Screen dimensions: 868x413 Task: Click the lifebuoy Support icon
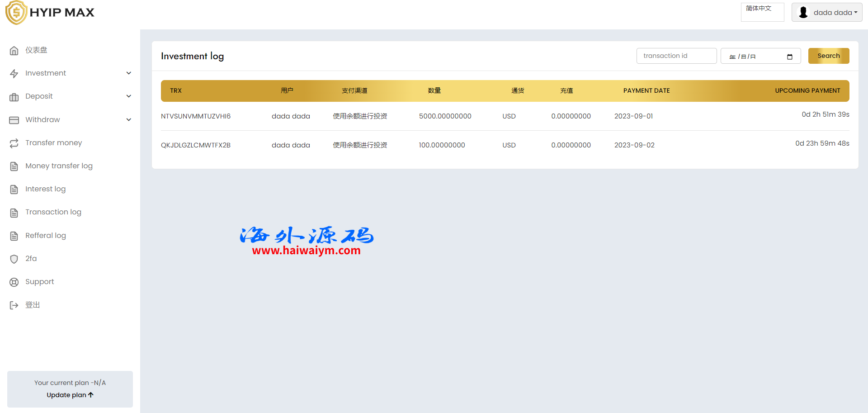(14, 282)
